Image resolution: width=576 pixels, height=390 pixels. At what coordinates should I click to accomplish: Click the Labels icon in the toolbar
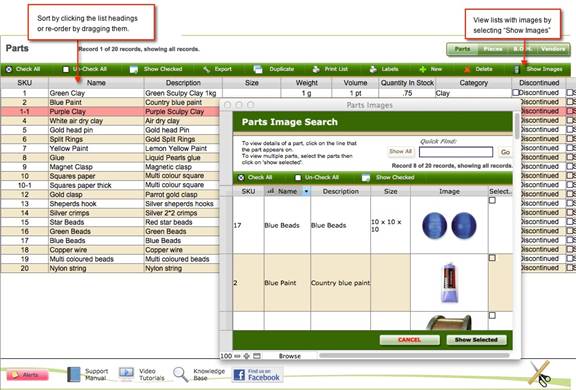tap(373, 69)
